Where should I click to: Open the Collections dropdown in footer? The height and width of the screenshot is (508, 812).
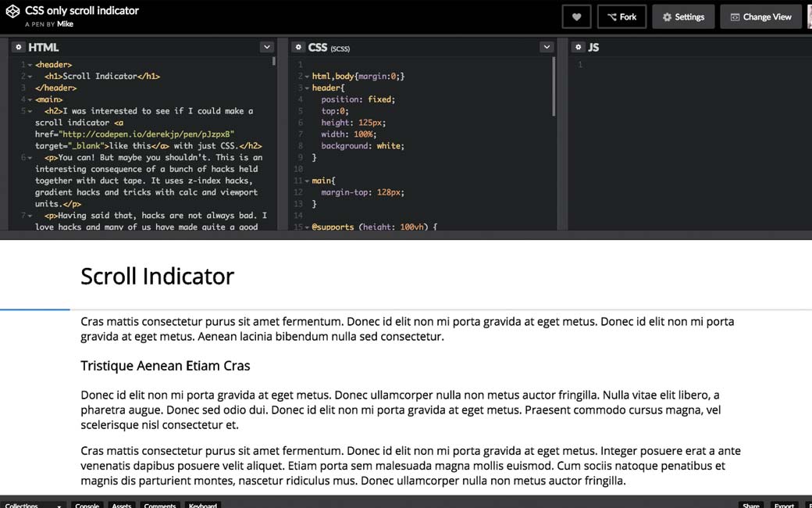pyautogui.click(x=32, y=505)
